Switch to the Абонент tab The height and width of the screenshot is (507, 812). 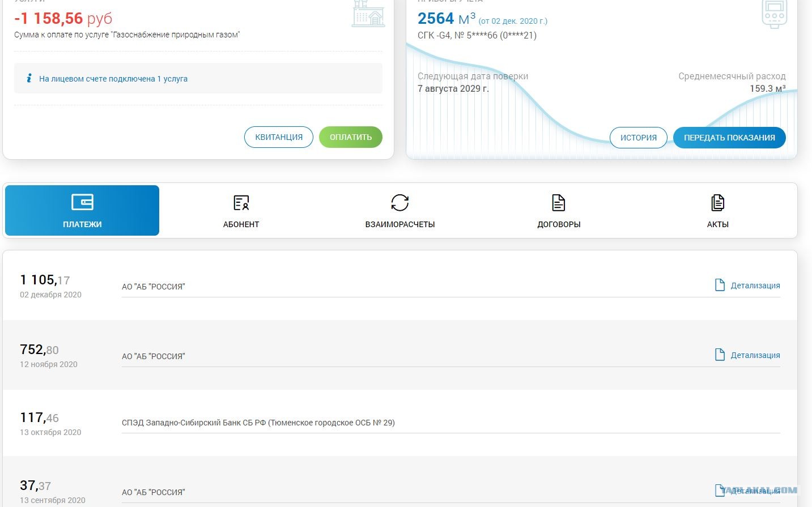click(241, 210)
